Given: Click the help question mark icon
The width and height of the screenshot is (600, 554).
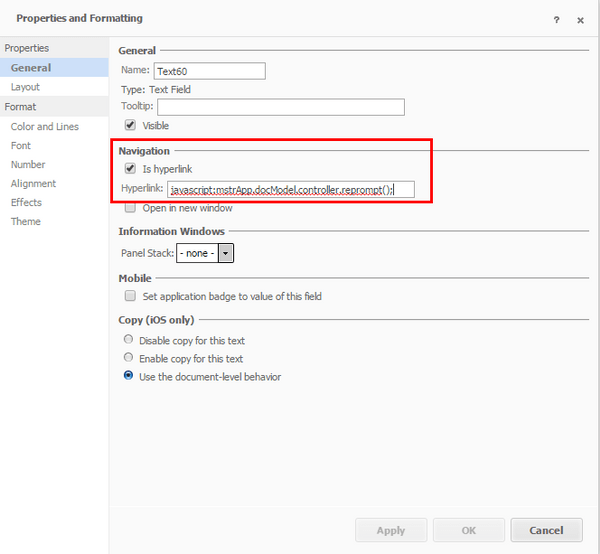Looking at the screenshot, I should pos(557,19).
